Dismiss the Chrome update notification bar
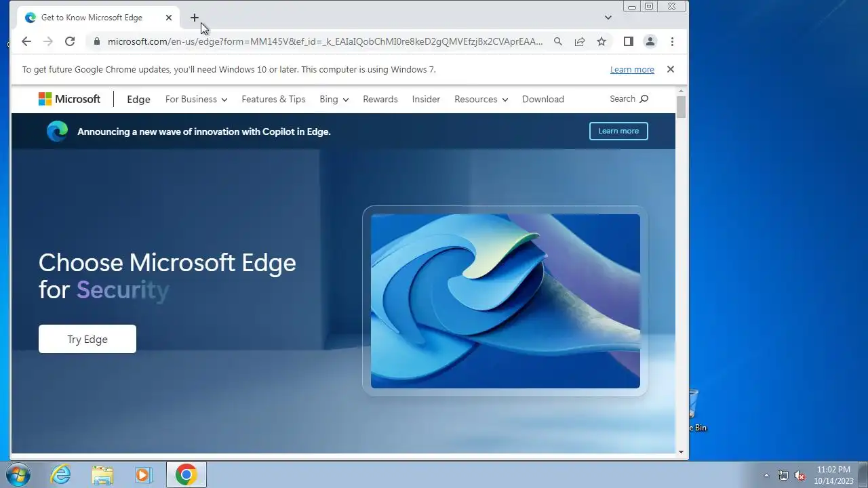Viewport: 868px width, 488px height. [x=671, y=69]
